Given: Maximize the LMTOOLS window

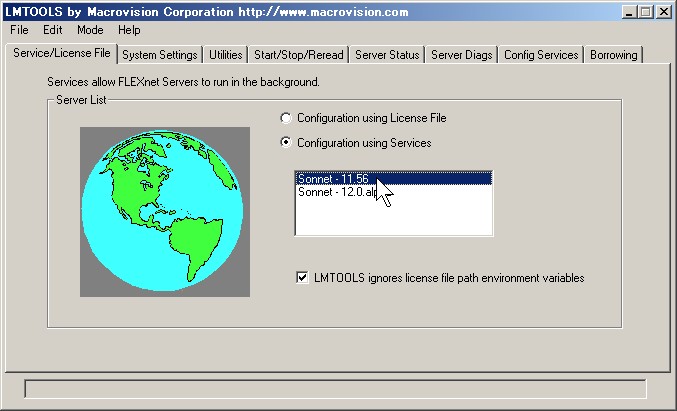Looking at the screenshot, I should pyautogui.click(x=645, y=12).
